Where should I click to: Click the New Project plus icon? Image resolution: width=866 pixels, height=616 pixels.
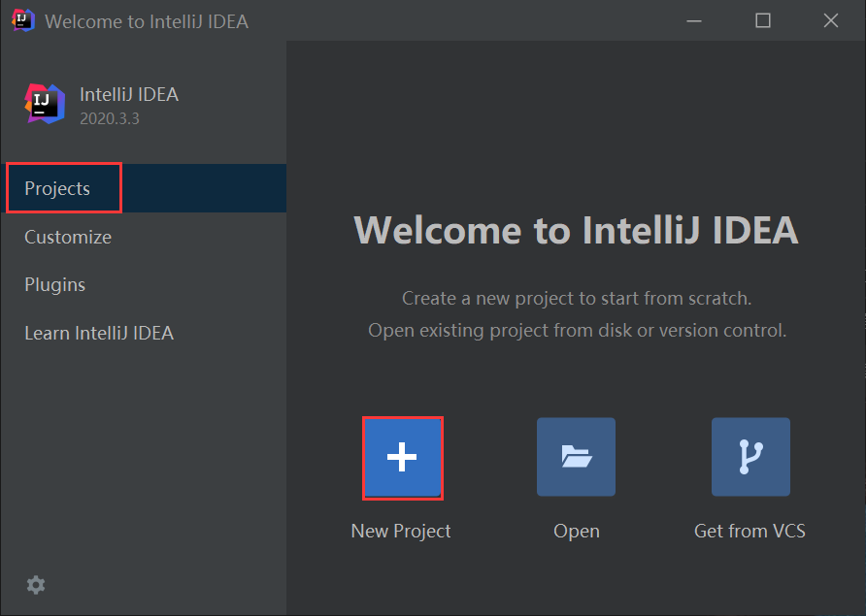(x=403, y=458)
